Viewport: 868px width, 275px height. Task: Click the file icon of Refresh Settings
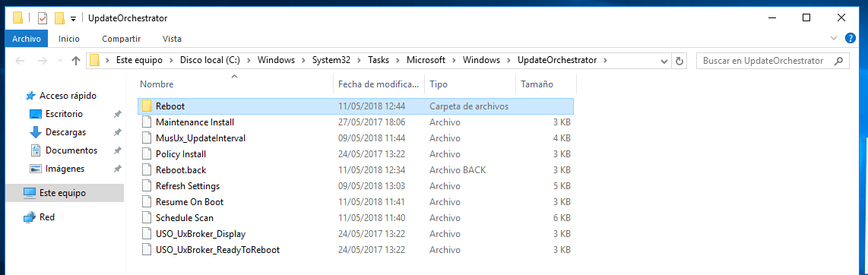tap(146, 186)
